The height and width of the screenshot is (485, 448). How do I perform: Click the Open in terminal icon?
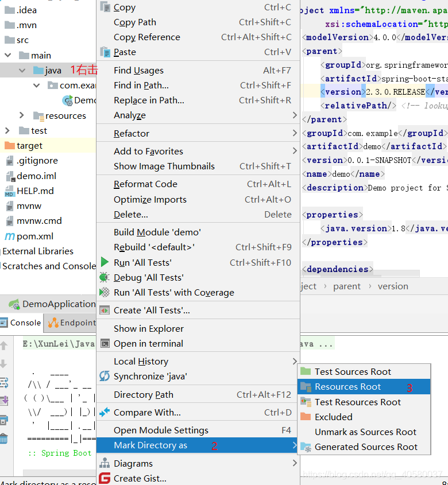click(x=105, y=343)
